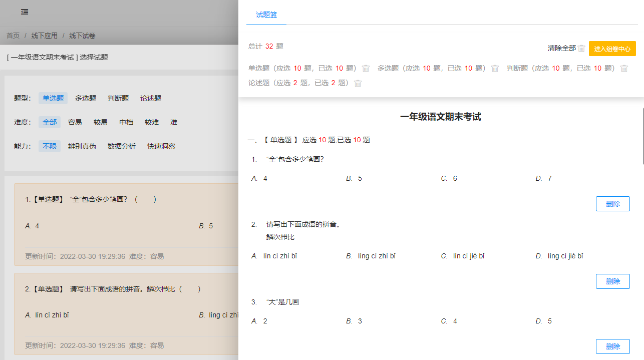This screenshot has height=360, width=644.
Task: Click the question basket vertical scrollbar
Action: [642, 135]
